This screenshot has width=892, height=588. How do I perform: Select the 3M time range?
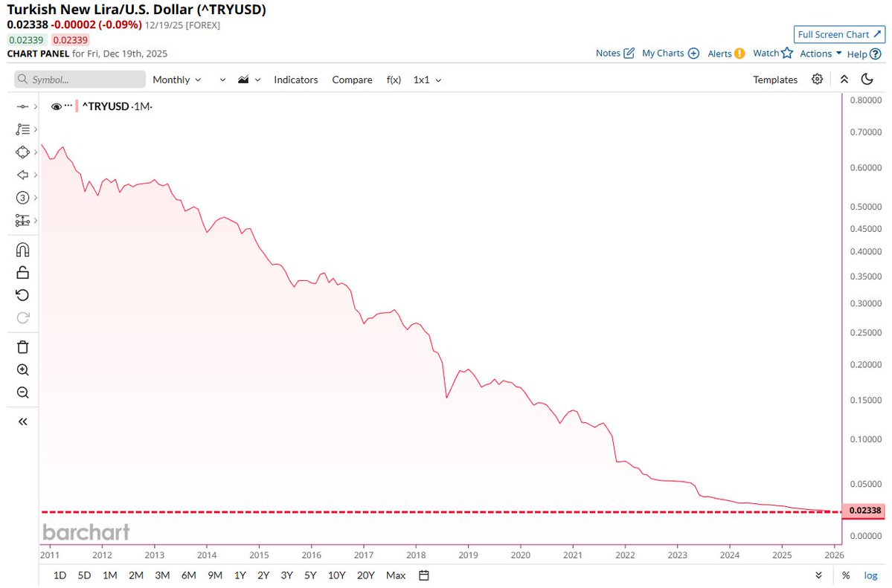click(162, 575)
